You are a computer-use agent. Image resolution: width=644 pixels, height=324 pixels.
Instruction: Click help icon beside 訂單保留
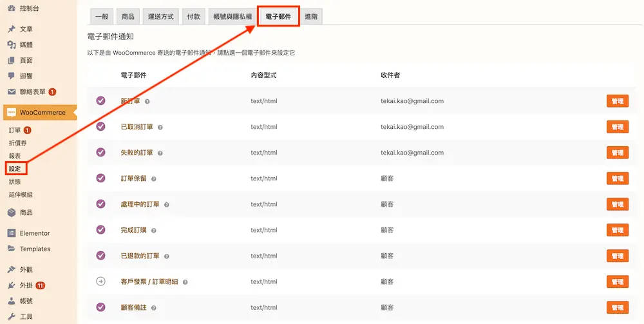point(154,179)
